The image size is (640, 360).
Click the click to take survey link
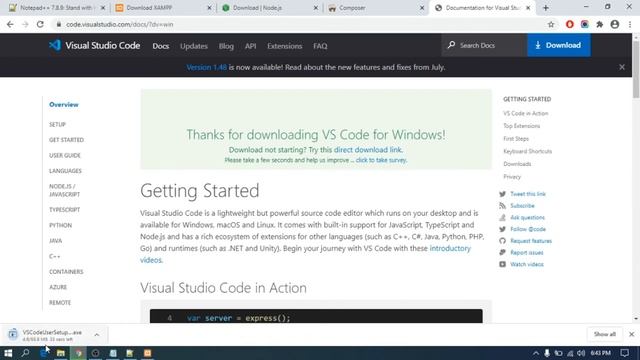pos(381,160)
